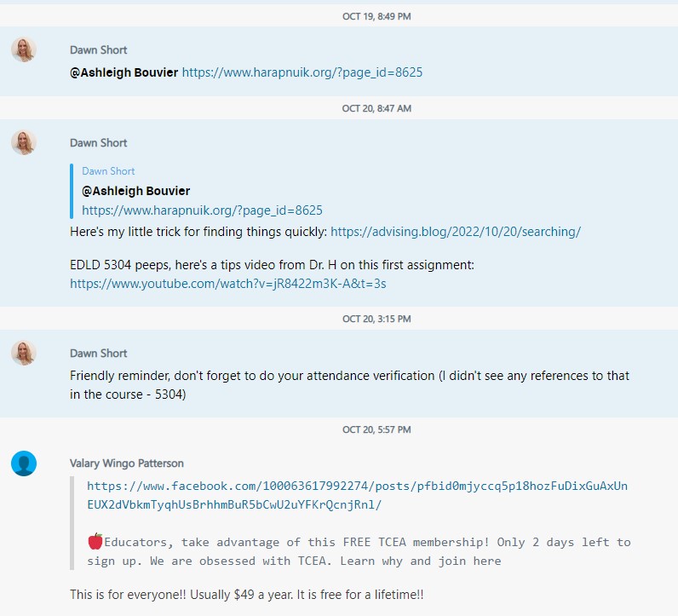Open the advising.blog searching link

(455, 231)
